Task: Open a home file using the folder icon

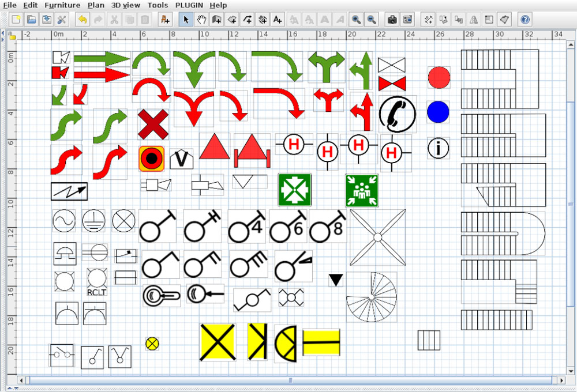Action: pyautogui.click(x=31, y=20)
